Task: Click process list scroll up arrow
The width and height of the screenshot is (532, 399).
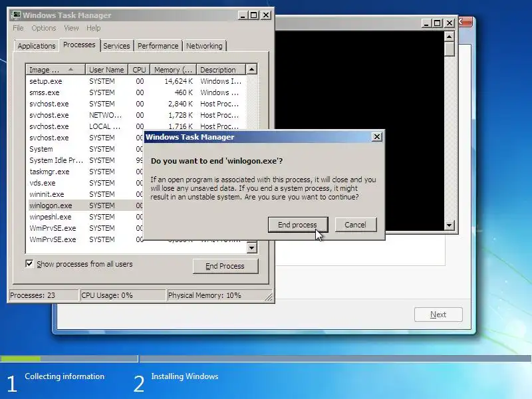Action: coord(251,70)
